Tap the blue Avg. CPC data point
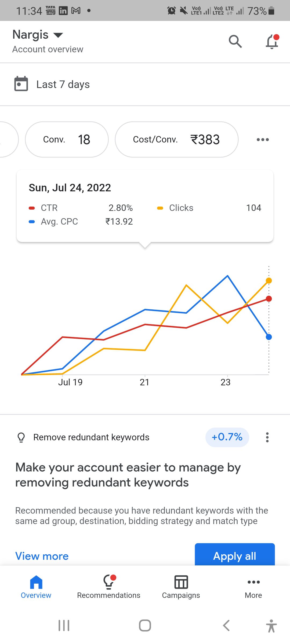Viewport: 290px width, 644px height. (269, 337)
